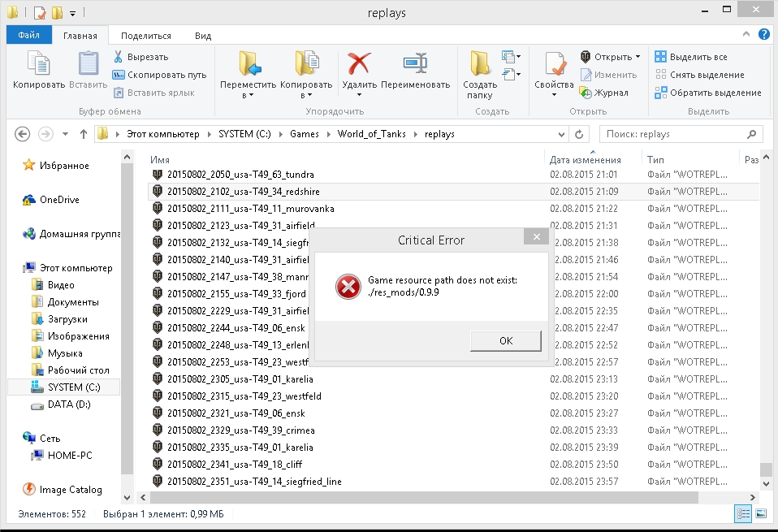778x532 pixels.
Task: Select SYSTEM (C:) in the navigation pane
Action: coord(71,387)
